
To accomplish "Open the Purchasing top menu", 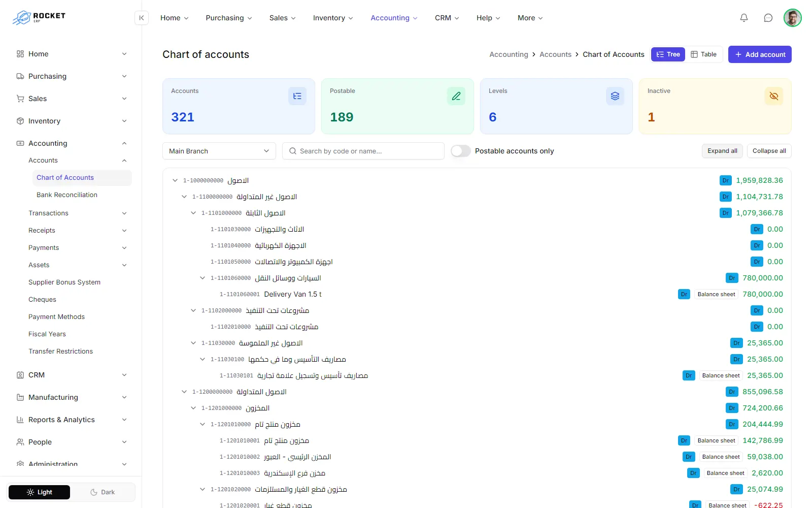I will pos(229,18).
